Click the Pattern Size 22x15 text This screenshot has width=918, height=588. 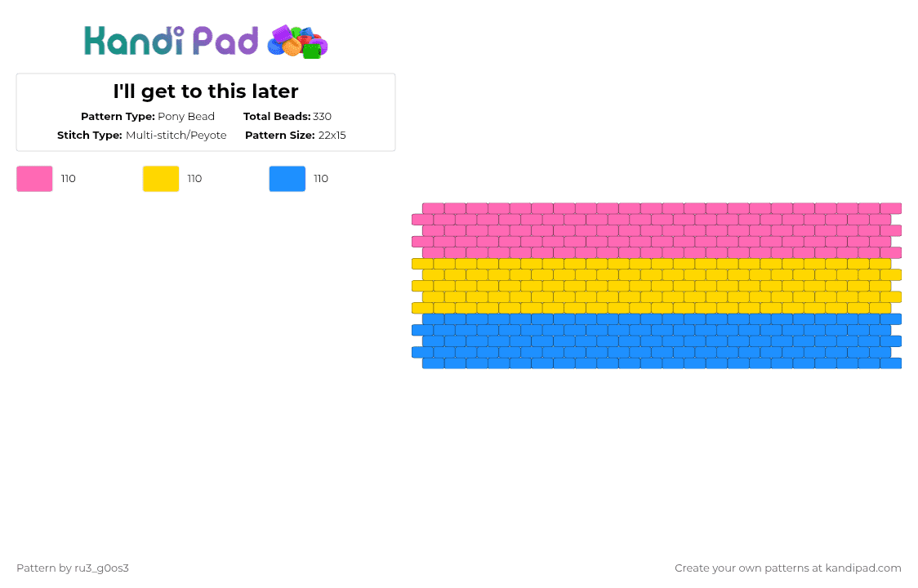click(x=296, y=135)
